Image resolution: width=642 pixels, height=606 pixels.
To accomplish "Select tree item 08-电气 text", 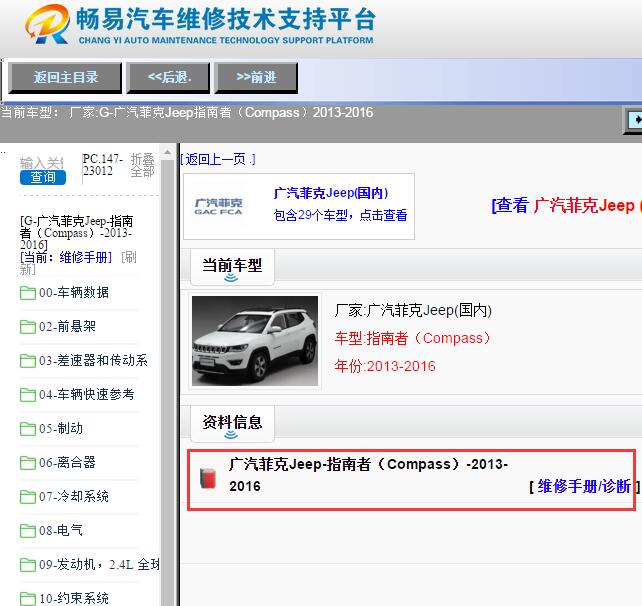I will pos(61,530).
